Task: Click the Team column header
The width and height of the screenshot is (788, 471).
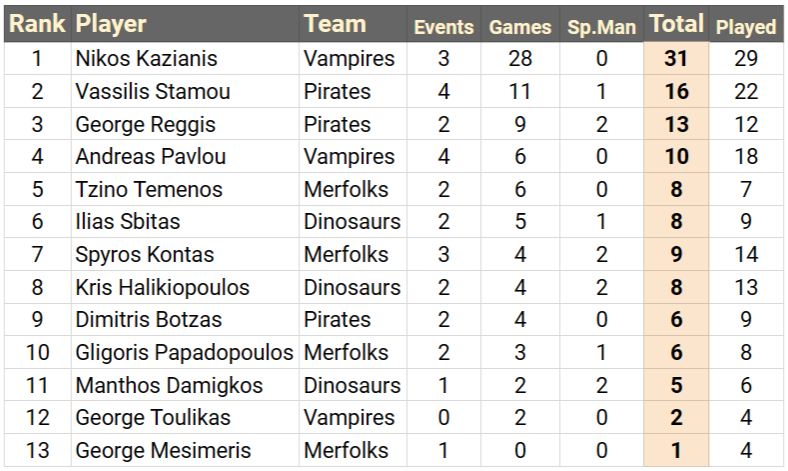Action: pos(335,25)
